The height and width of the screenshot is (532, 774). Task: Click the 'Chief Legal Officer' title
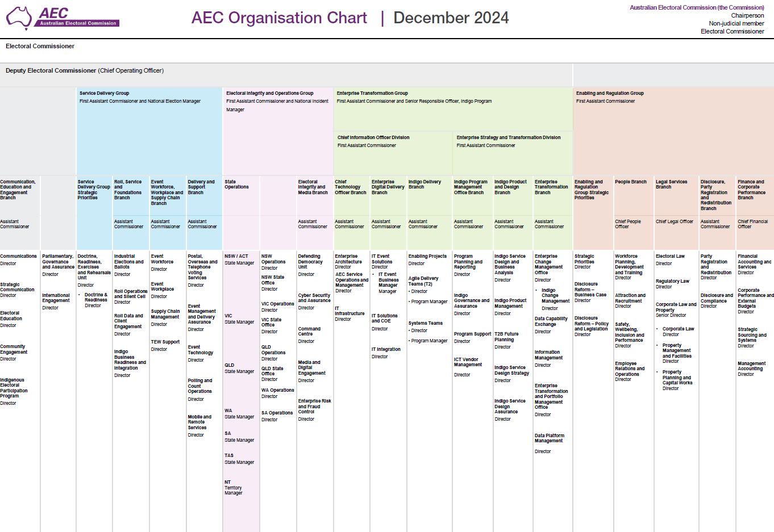[674, 221]
